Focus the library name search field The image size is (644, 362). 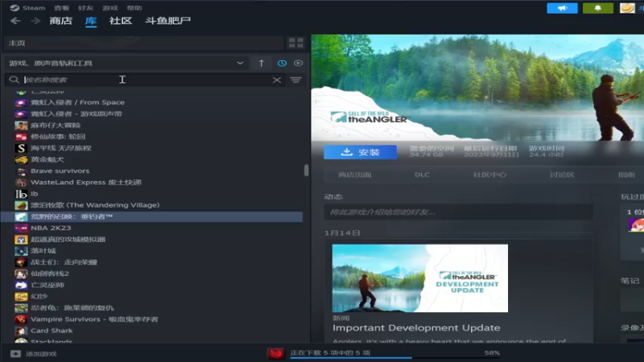(x=146, y=80)
